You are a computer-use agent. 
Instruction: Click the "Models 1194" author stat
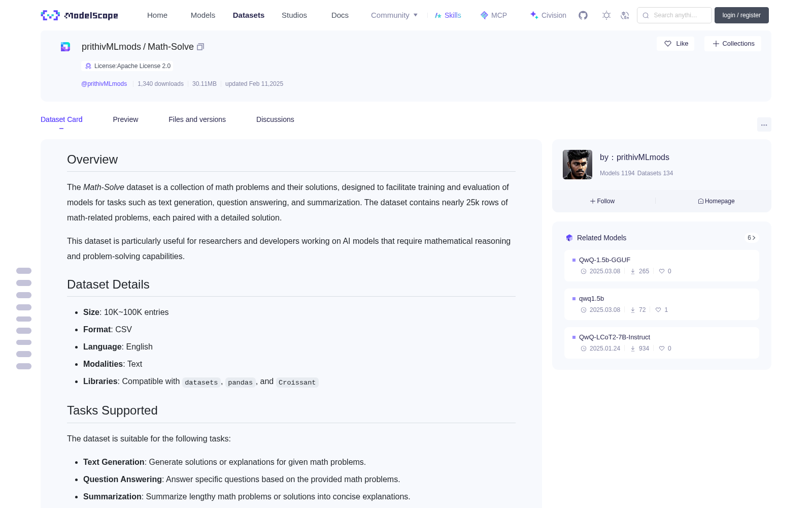pos(617,173)
